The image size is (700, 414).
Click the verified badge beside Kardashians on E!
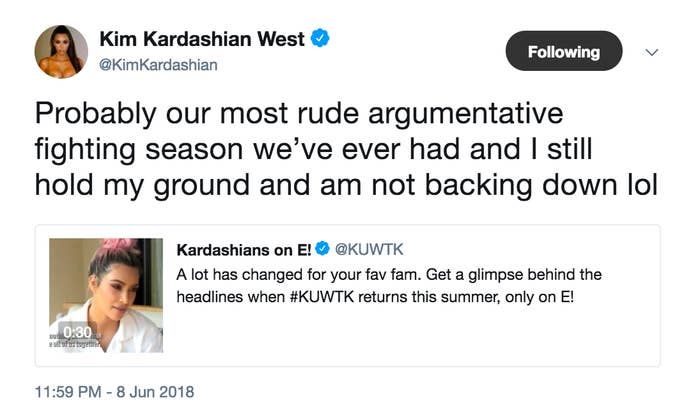point(322,249)
